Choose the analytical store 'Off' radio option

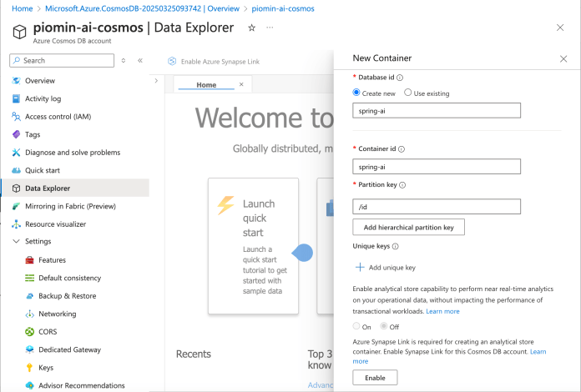385,326
